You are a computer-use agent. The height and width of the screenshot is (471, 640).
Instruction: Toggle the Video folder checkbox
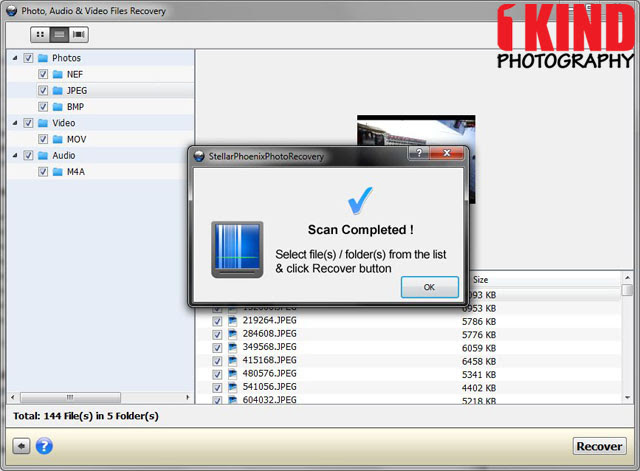pos(28,123)
